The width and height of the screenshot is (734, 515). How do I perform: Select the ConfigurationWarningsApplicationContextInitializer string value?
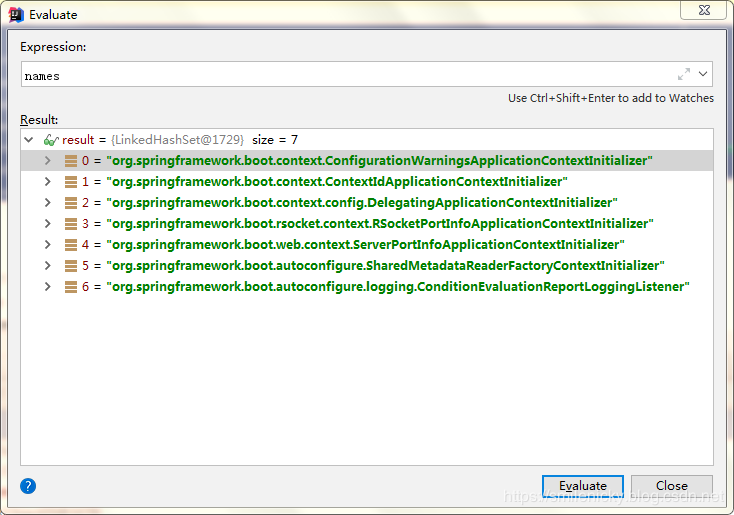pyautogui.click(x=380, y=161)
